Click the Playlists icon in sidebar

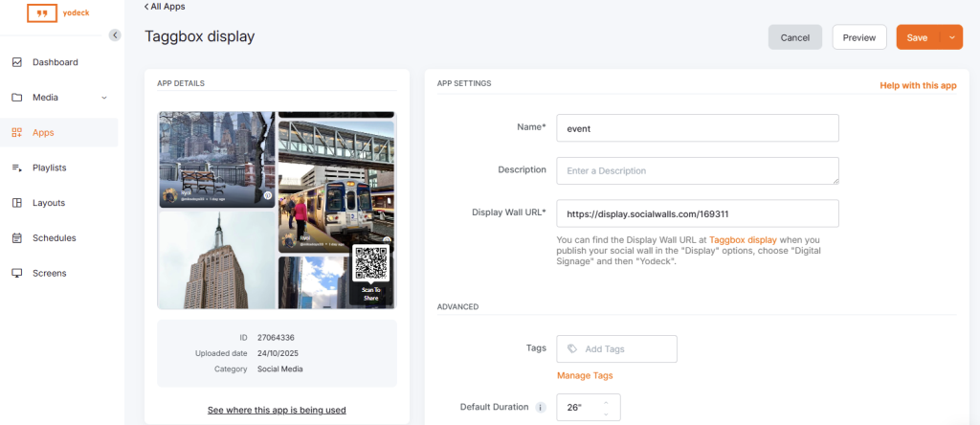coord(16,168)
